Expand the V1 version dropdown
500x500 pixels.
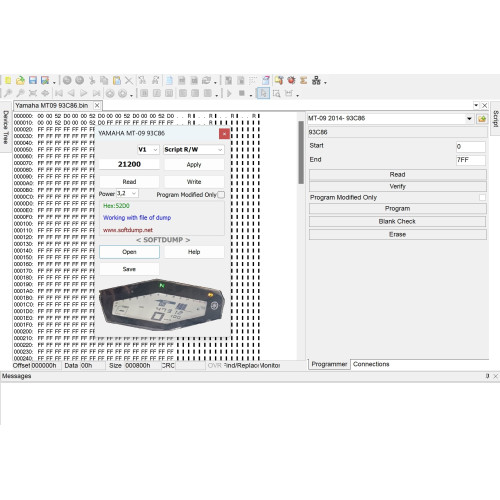click(x=148, y=150)
